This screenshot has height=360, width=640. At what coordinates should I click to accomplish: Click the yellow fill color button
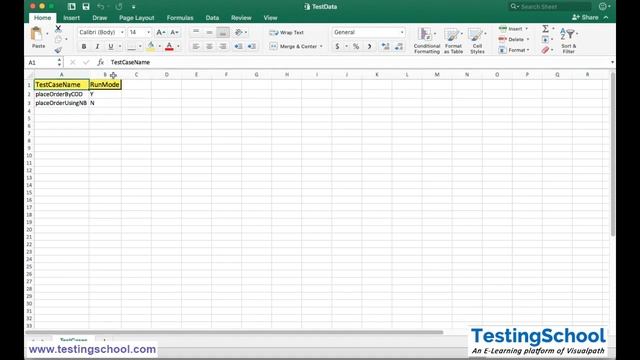(x=151, y=47)
